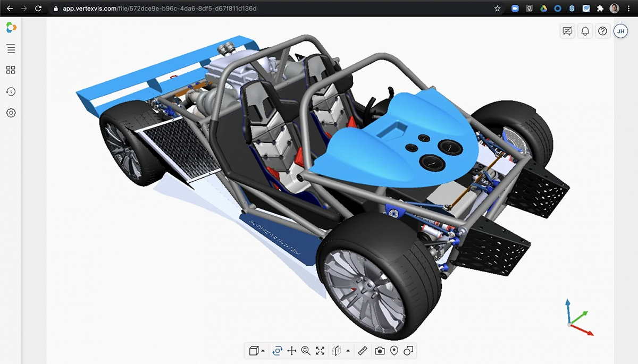Select the pan move tool

point(291,351)
